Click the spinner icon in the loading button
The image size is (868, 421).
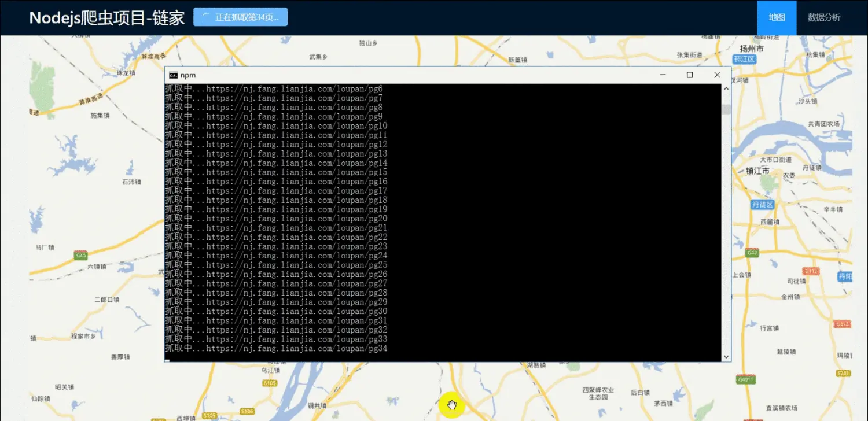click(206, 17)
